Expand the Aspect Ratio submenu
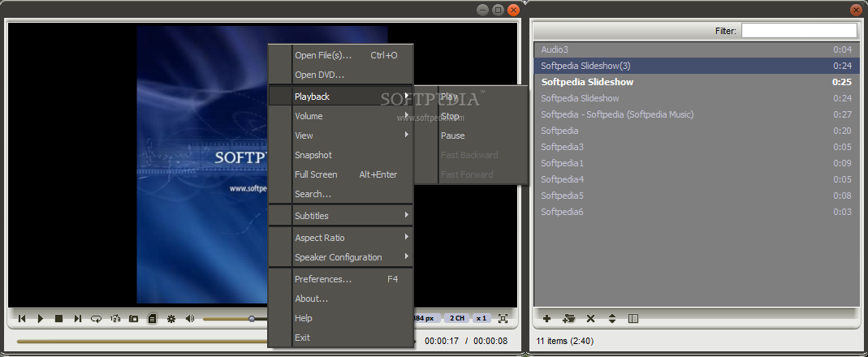This screenshot has height=357, width=868. [x=341, y=238]
